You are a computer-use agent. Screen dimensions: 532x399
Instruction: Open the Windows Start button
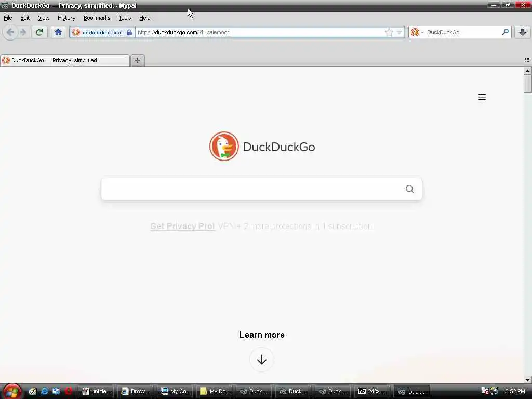(11, 392)
